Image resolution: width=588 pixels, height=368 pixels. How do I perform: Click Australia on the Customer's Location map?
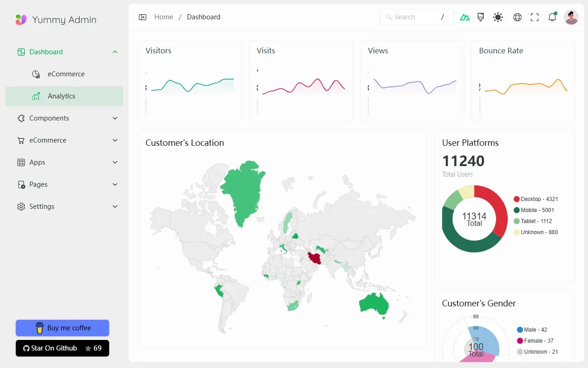[x=373, y=304]
